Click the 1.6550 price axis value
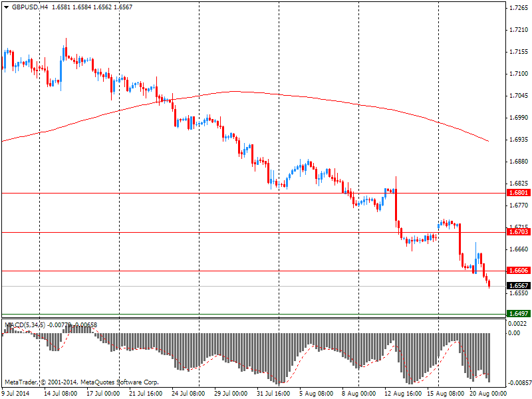 click(x=519, y=293)
